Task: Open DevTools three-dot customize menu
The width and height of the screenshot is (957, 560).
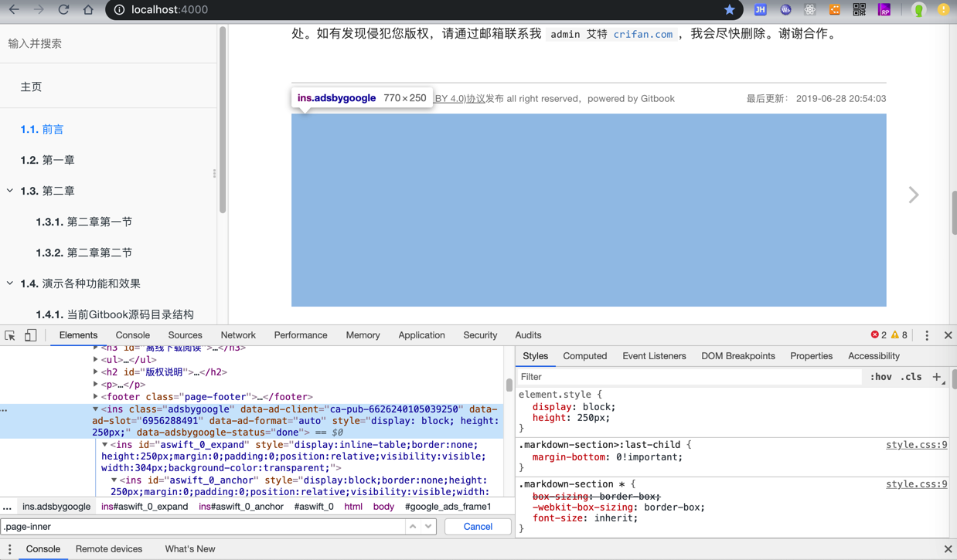Action: click(927, 335)
